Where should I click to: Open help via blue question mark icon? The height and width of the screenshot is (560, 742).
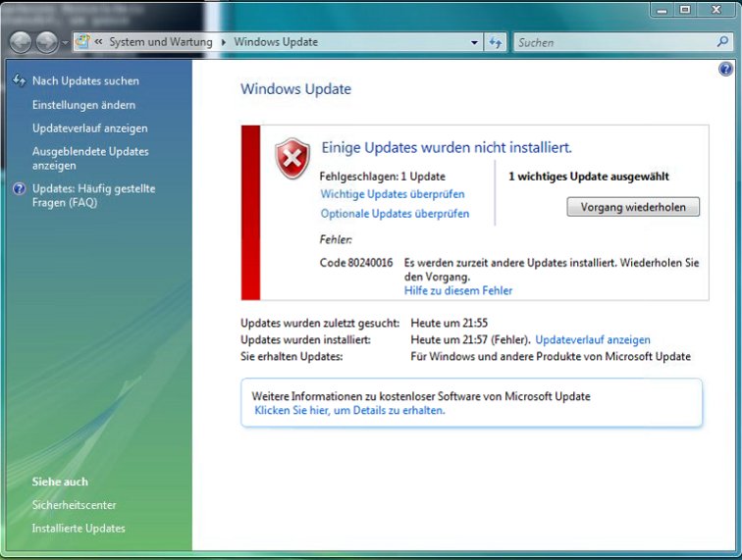point(725,70)
